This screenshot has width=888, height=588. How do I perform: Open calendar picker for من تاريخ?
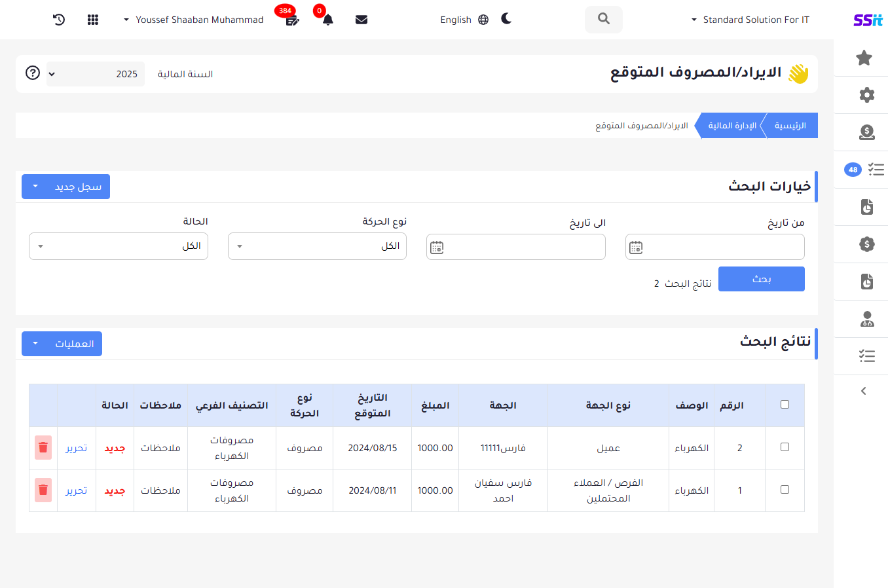636,248
